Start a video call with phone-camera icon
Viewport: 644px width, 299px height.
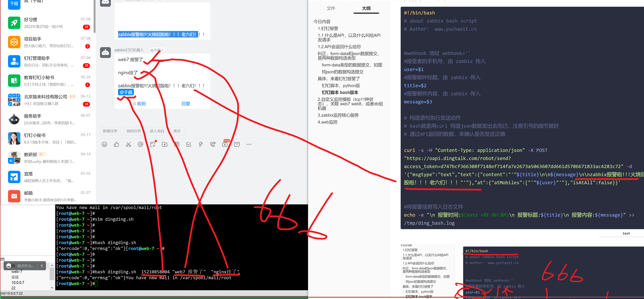pyautogui.click(x=213, y=144)
